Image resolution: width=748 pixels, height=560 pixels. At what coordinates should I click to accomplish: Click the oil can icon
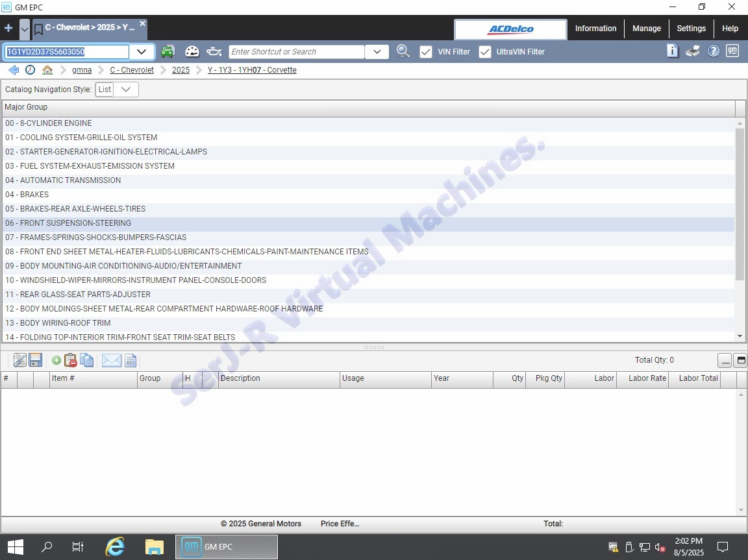point(214,51)
